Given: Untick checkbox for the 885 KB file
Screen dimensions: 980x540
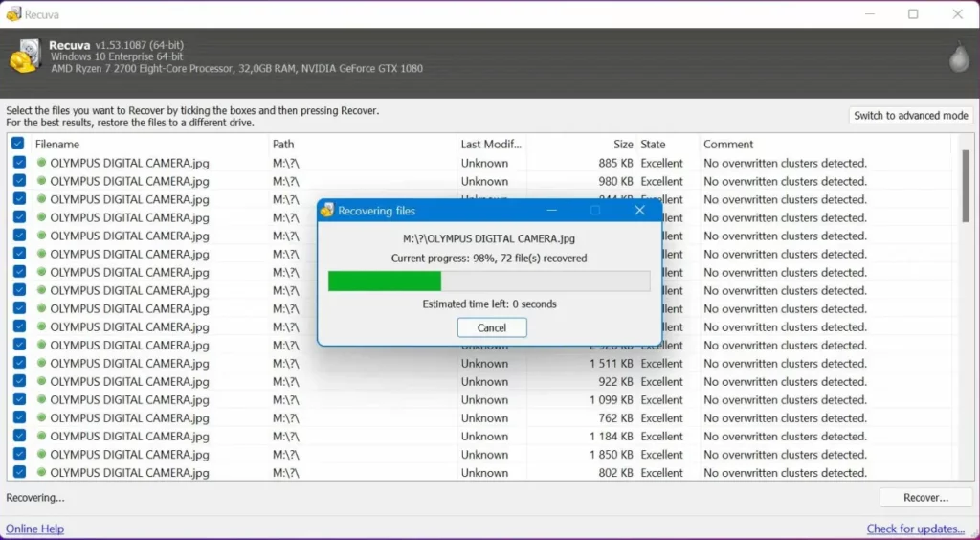Looking at the screenshot, I should coord(19,162).
